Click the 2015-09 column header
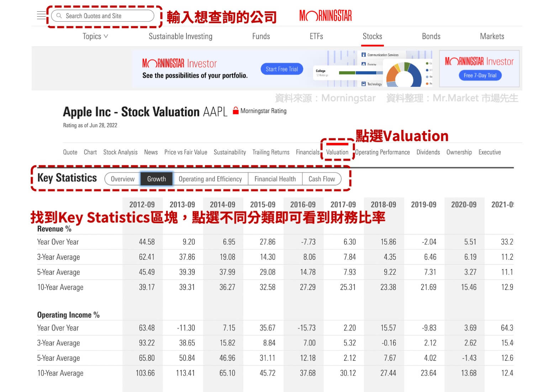 [x=263, y=204]
